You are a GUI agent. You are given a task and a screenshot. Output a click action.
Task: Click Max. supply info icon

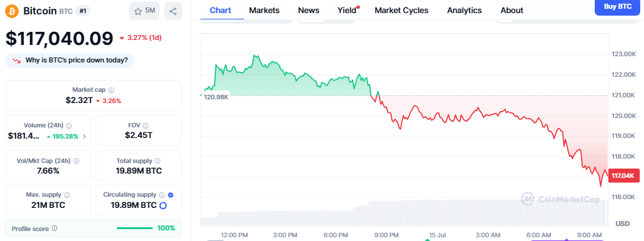(x=67, y=195)
